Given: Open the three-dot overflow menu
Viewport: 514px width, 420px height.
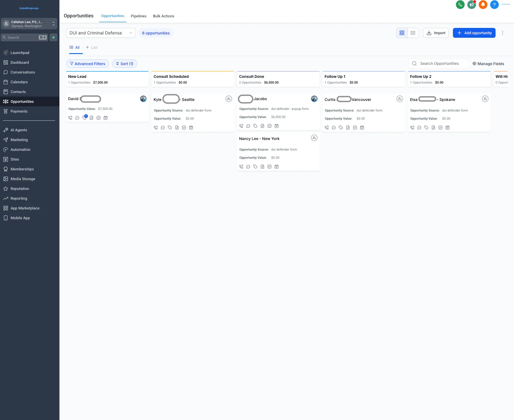Looking at the screenshot, I should [x=503, y=33].
